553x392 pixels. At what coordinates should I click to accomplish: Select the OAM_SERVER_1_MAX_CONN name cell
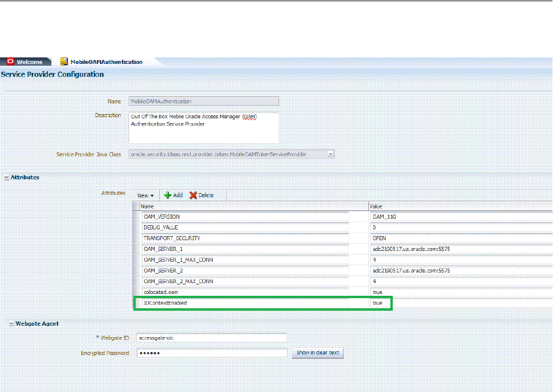245,260
